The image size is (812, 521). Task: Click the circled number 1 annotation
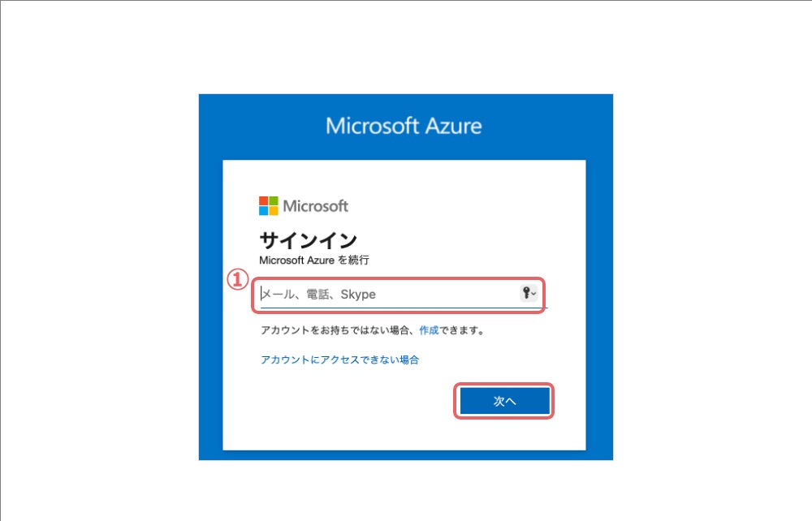pos(238,280)
